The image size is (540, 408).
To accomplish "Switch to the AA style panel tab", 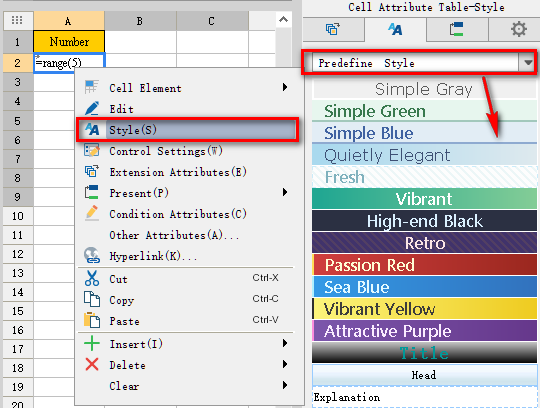I will click(x=395, y=29).
